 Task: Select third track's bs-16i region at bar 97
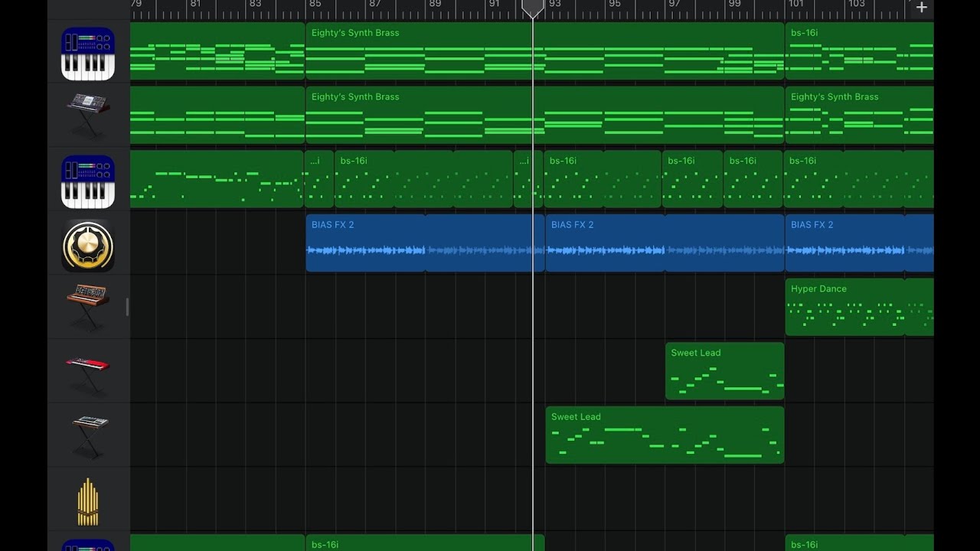coord(692,179)
